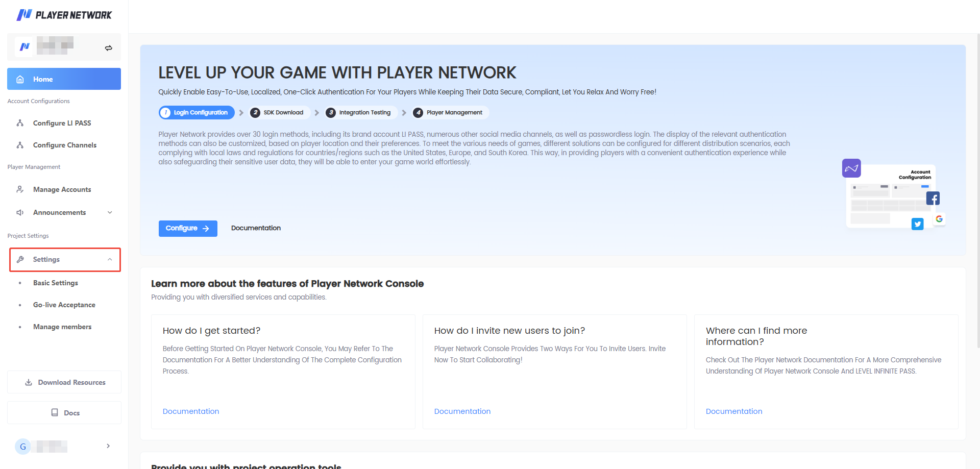Open the Docs button in sidebar
Image resolution: width=980 pixels, height=469 pixels.
tap(64, 413)
